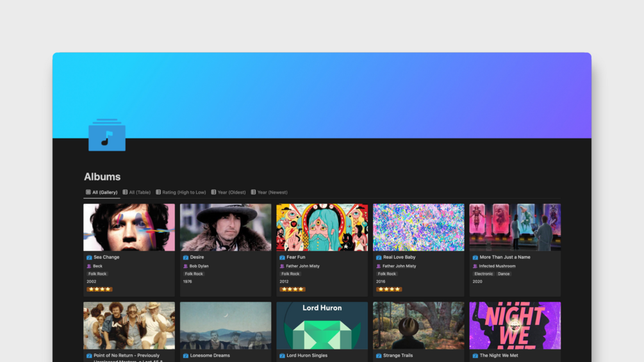Switch to Year (Newest) view tab
This screenshot has width=644, height=362.
(269, 192)
